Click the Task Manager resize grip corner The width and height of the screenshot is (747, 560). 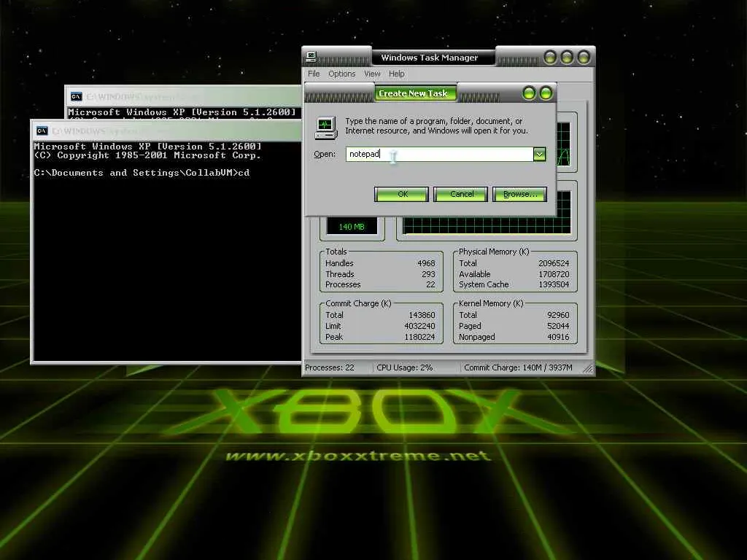589,368
